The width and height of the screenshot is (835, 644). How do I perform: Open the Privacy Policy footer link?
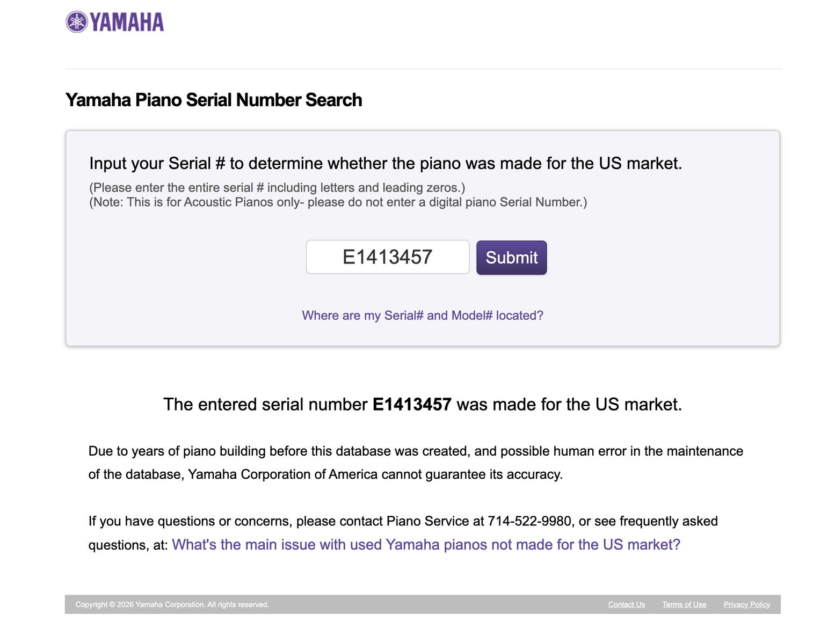tap(747, 604)
